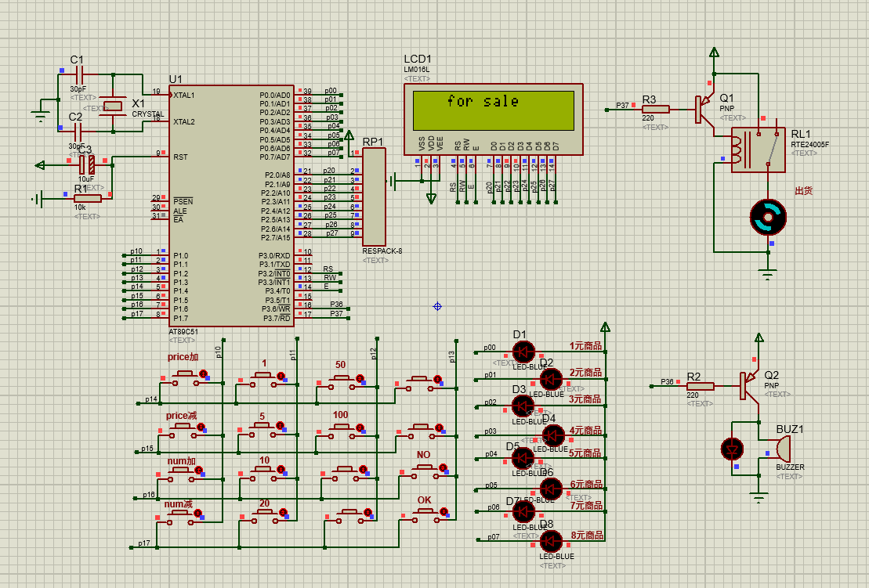
Task: Select the Q2 PNP transistor
Action: (750, 385)
